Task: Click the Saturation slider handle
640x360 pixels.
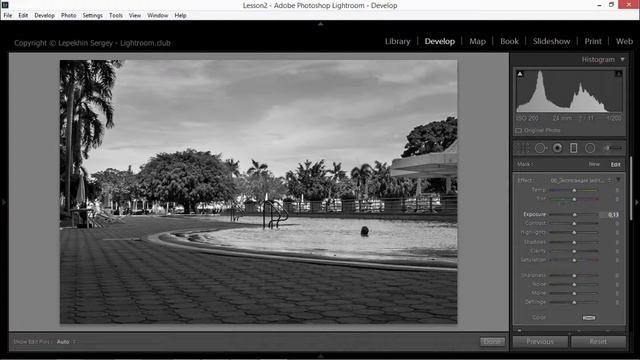Action: [x=574, y=260]
